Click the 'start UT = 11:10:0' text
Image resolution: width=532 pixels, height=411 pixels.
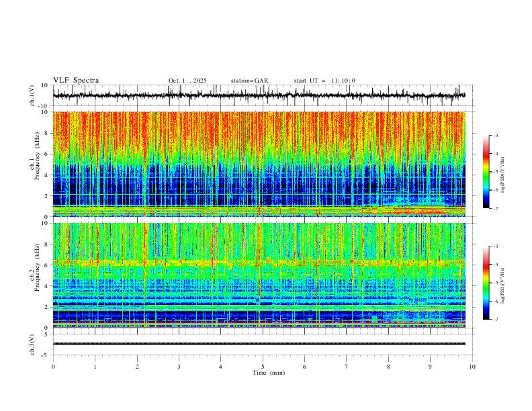pyautogui.click(x=324, y=81)
